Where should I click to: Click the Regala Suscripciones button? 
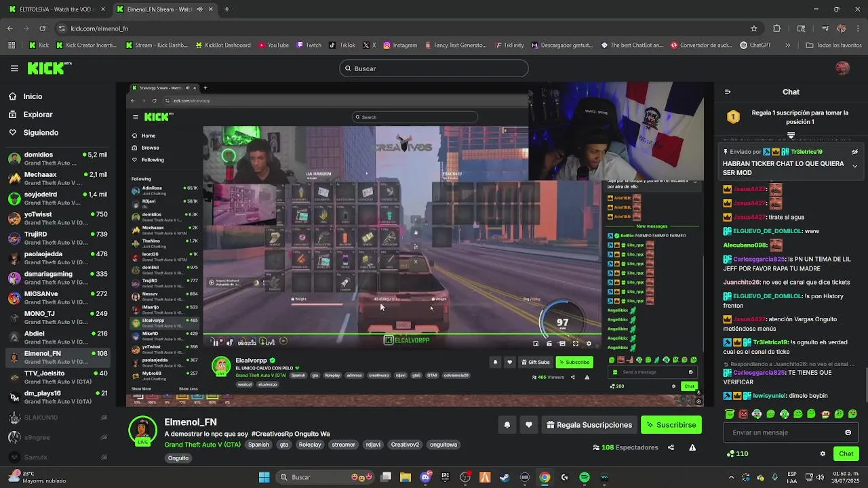pos(589,425)
